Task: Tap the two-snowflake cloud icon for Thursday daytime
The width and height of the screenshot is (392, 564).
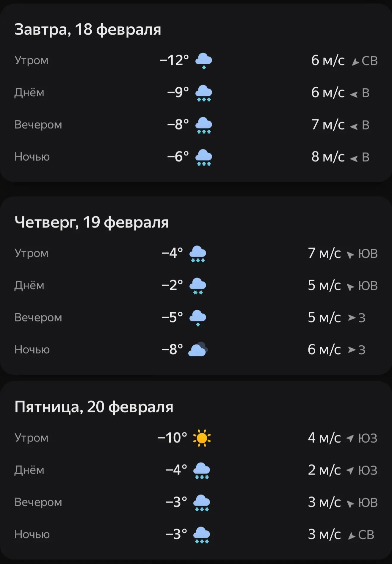Action: pos(198,286)
